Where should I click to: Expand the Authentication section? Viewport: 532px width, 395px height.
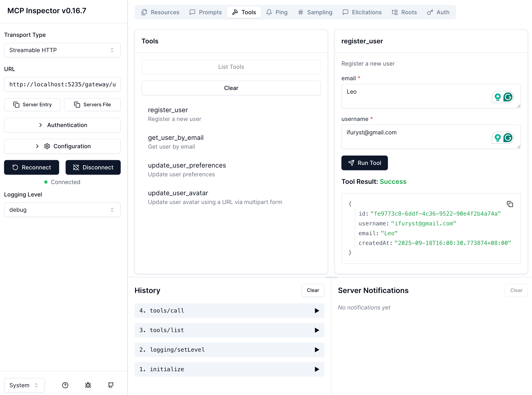(62, 125)
